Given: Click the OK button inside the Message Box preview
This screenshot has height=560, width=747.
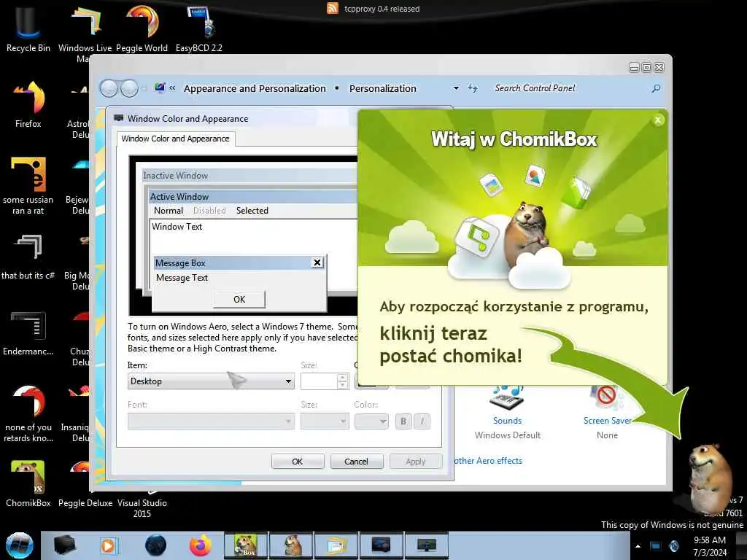Looking at the screenshot, I should pyautogui.click(x=239, y=299).
